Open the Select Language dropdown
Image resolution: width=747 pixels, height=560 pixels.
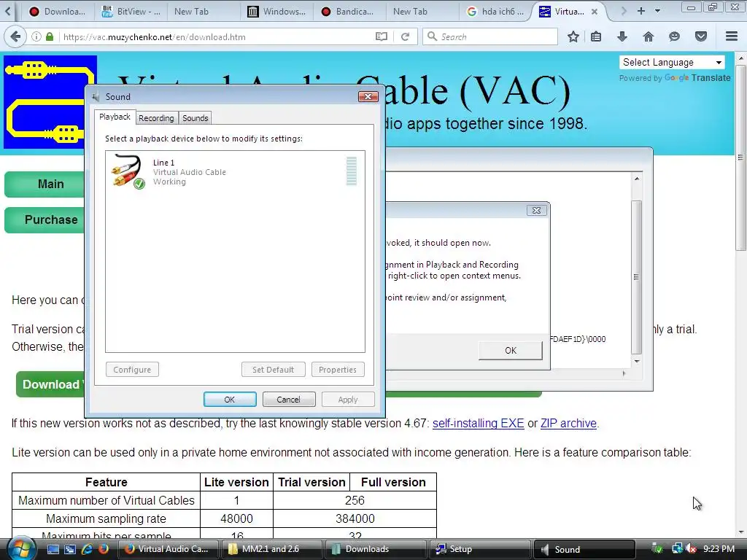(672, 63)
